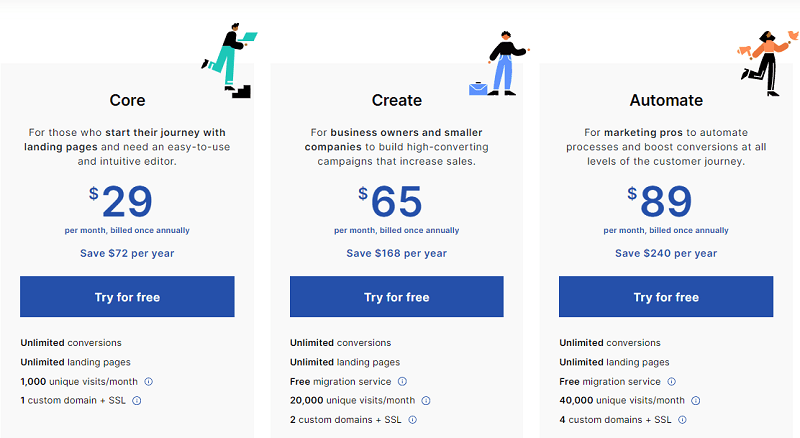Click the Automate plan Try for free button
Viewport: 800px width, 438px height.
(x=666, y=297)
